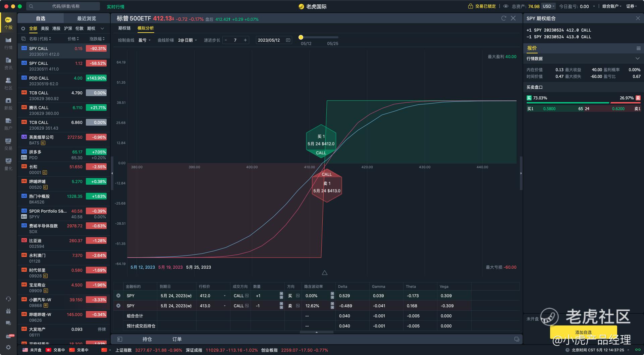Switch to the 最近浏览 tab
The image size is (644, 355).
pyautogui.click(x=87, y=18)
